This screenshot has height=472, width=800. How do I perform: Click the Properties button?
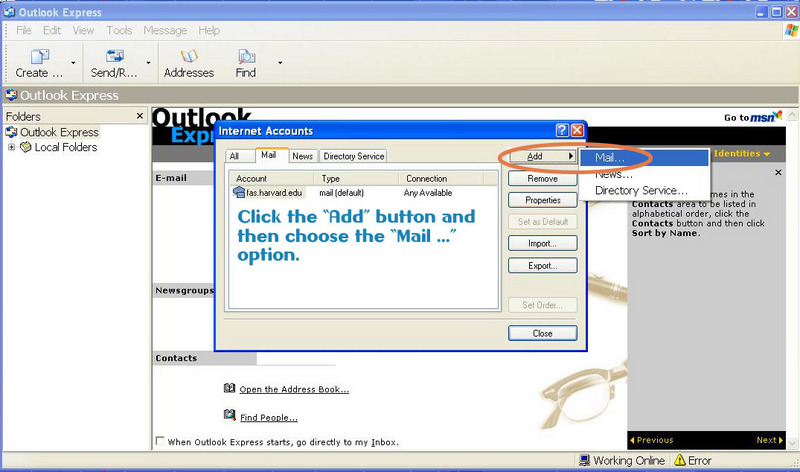click(x=542, y=200)
